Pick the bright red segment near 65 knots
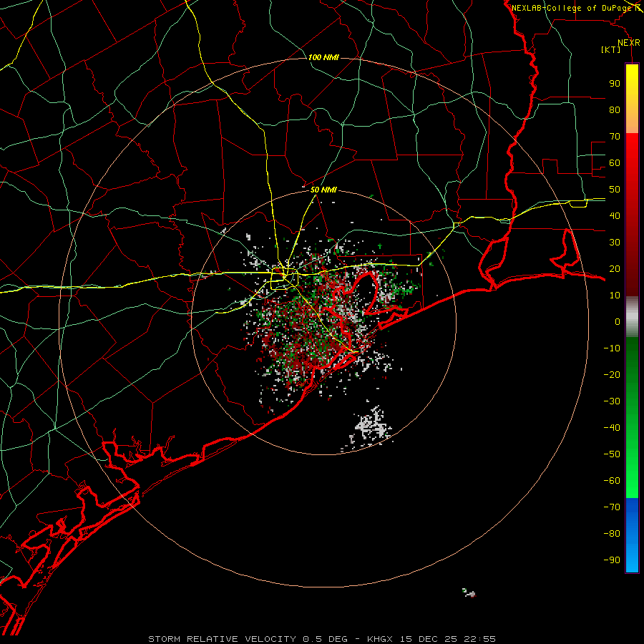This screenshot has height=644, width=644. point(632,150)
